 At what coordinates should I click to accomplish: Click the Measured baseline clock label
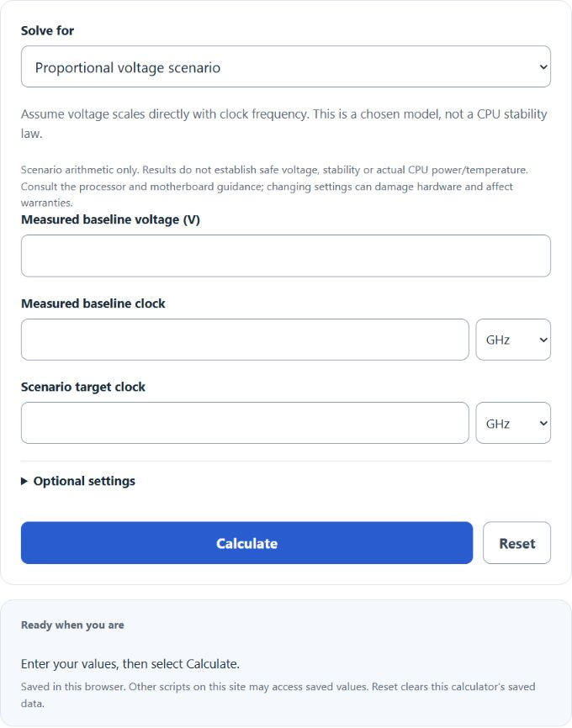(x=93, y=303)
